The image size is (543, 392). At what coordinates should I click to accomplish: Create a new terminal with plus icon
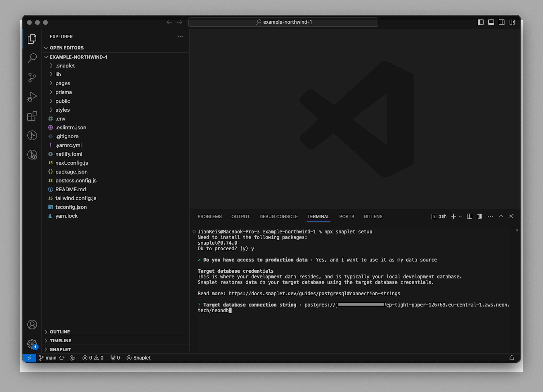453,216
